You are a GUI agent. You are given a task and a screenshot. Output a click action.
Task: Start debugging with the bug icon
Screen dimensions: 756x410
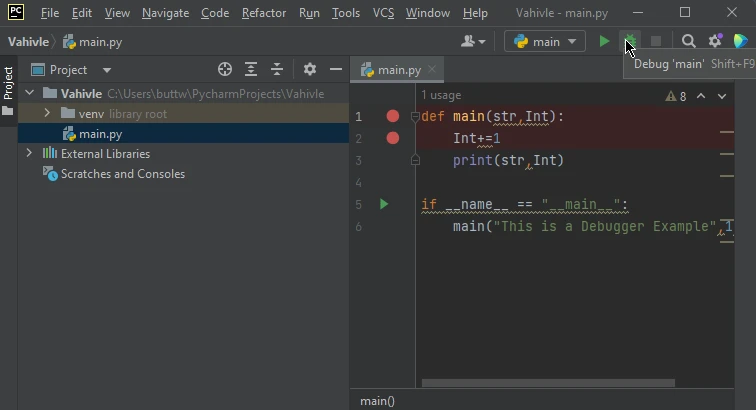click(x=630, y=41)
